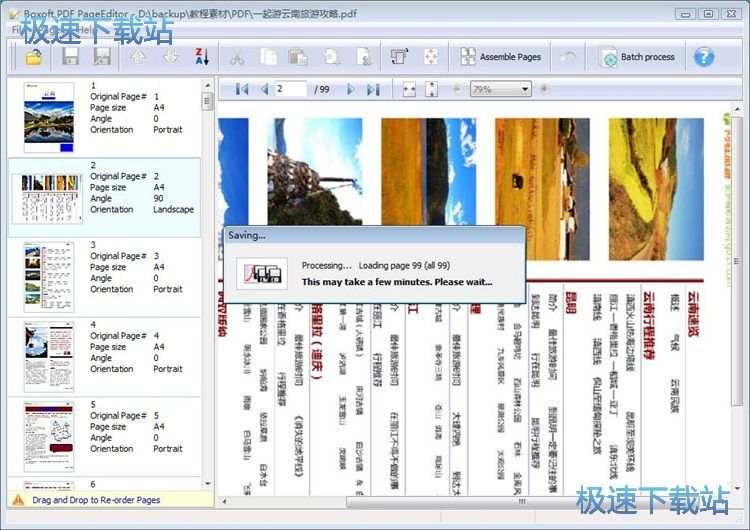Click the preview horizontal scrollbar thumb
The width and height of the screenshot is (750, 530).
click(521, 502)
